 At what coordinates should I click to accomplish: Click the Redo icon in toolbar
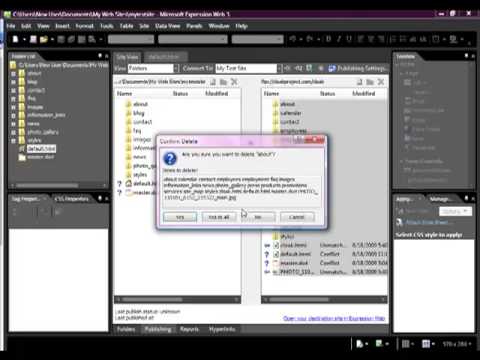tap(310, 39)
